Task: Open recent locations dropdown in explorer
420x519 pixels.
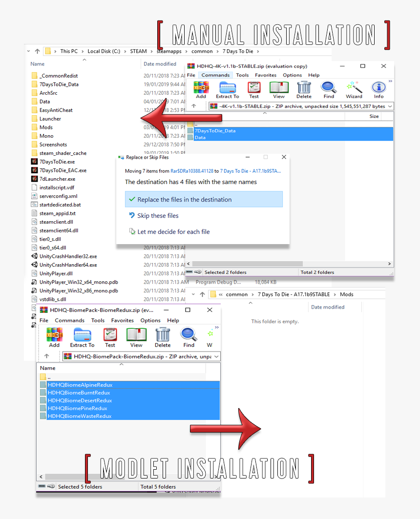Action: point(28,51)
